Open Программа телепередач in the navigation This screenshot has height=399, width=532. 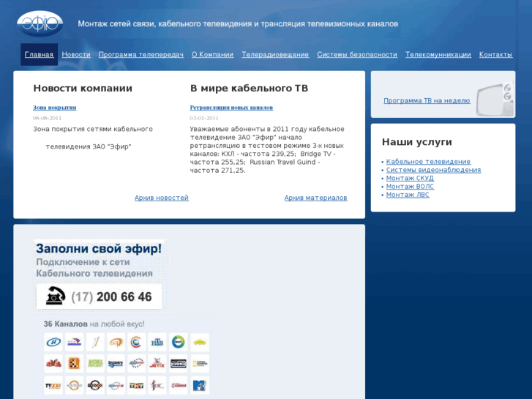[141, 54]
